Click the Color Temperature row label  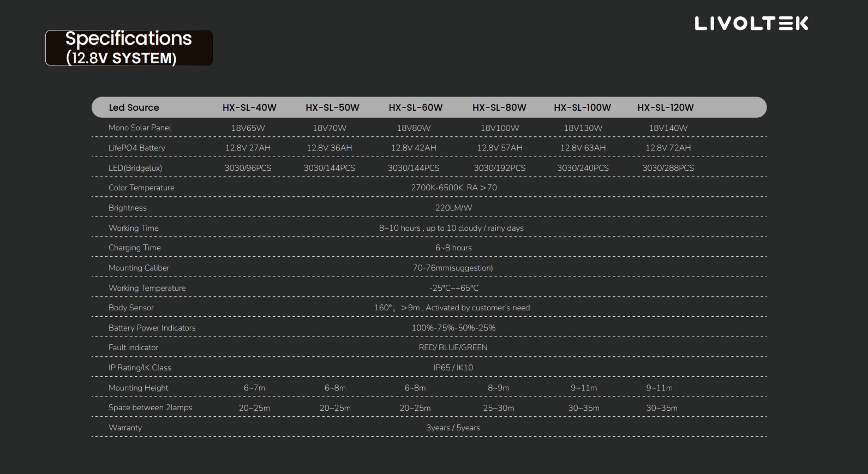pos(141,188)
